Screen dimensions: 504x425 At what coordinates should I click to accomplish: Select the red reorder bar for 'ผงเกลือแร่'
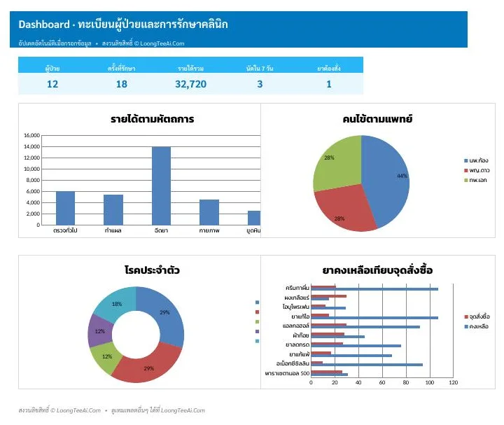coord(329,296)
